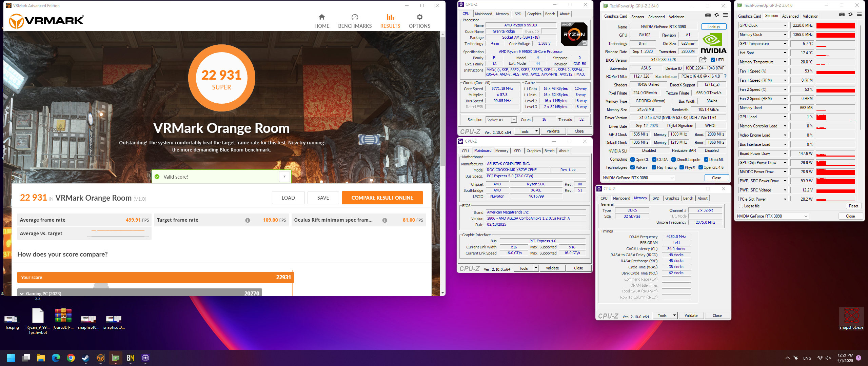
Task: Click the RESULTS bar-chart icon in VRMark
Action: coord(390,17)
